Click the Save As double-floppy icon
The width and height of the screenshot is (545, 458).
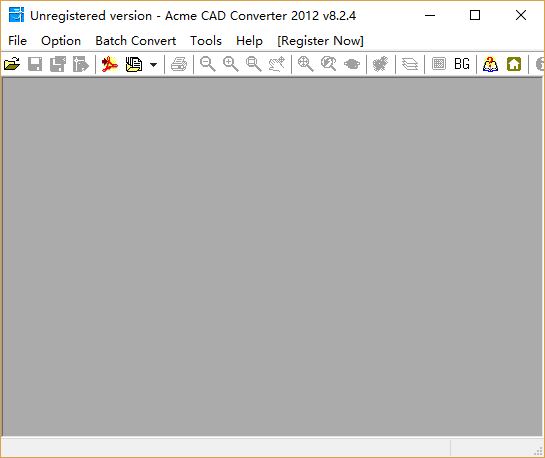(x=58, y=64)
